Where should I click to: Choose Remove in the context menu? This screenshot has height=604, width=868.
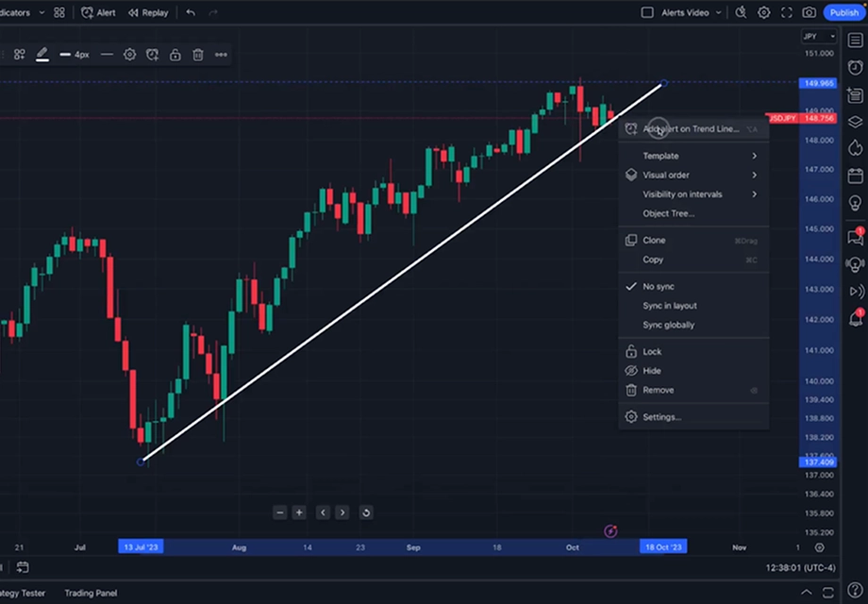693,391
